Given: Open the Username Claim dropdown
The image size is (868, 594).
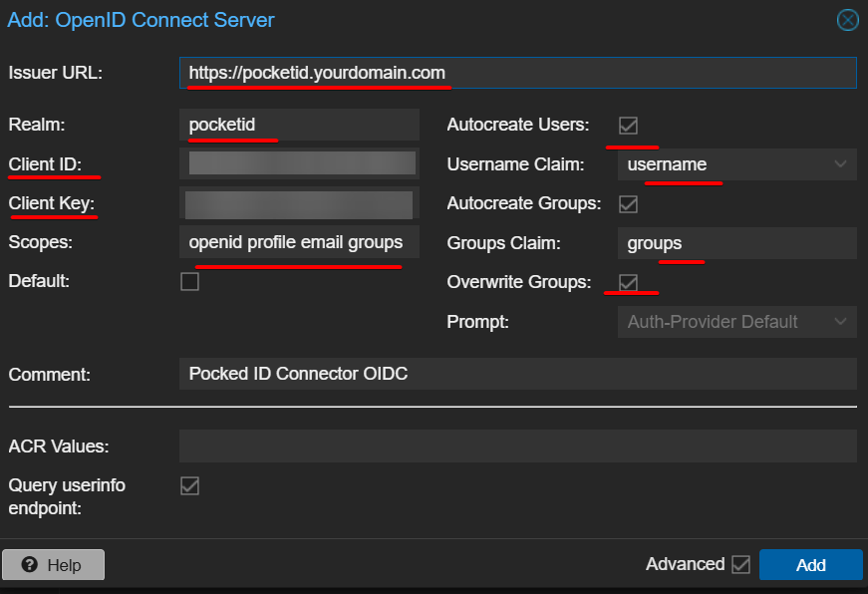Looking at the screenshot, I should click(840, 164).
